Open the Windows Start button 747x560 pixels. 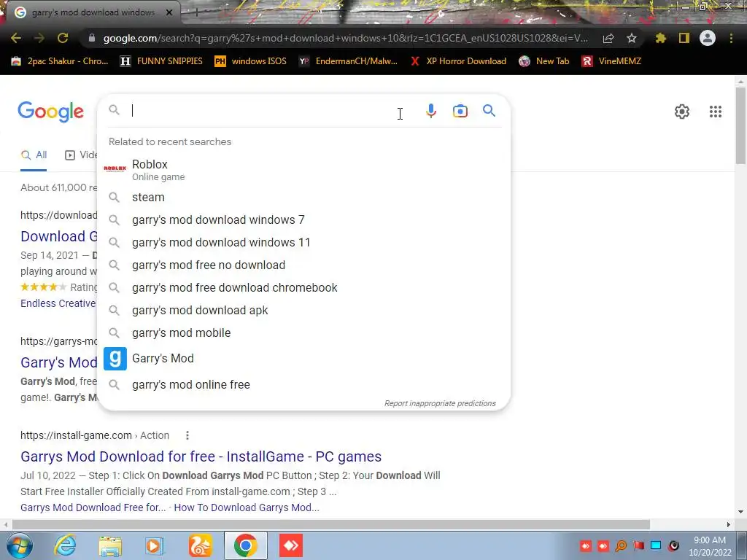click(x=18, y=545)
